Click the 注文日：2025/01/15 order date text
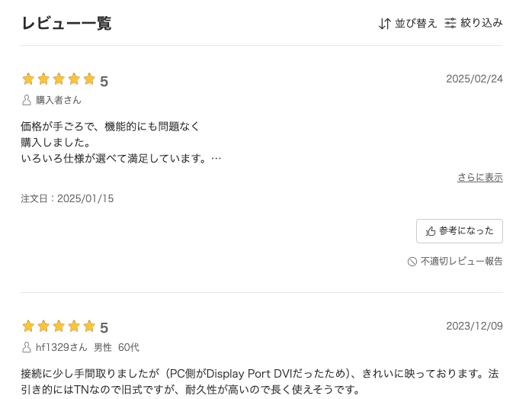 (67, 198)
